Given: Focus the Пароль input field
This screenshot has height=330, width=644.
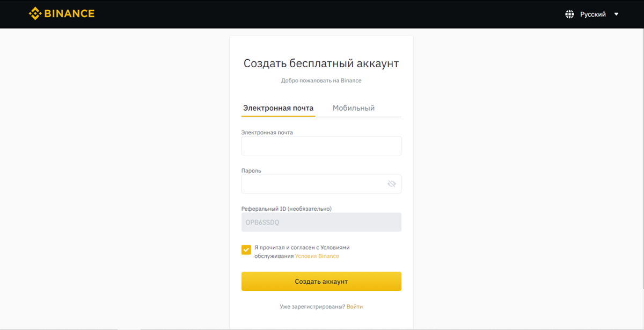Looking at the screenshot, I should click(321, 184).
